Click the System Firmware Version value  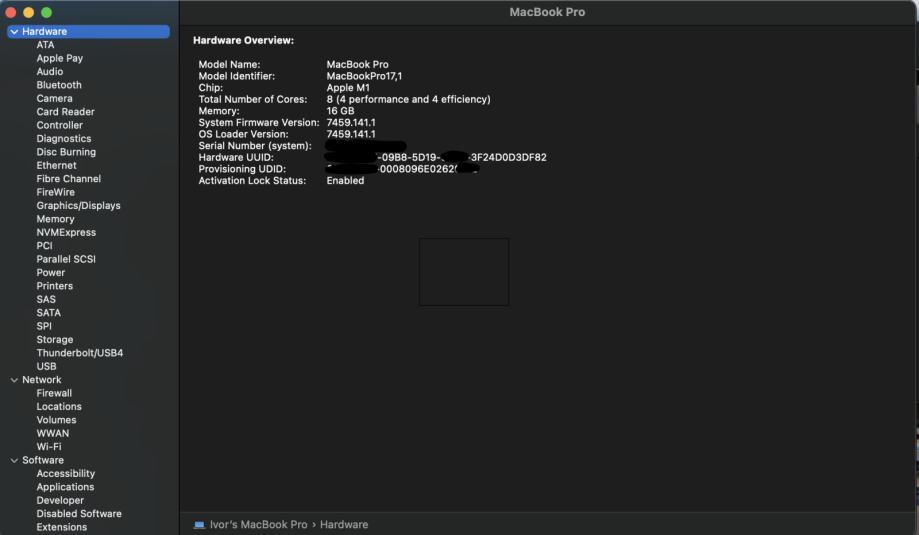351,122
